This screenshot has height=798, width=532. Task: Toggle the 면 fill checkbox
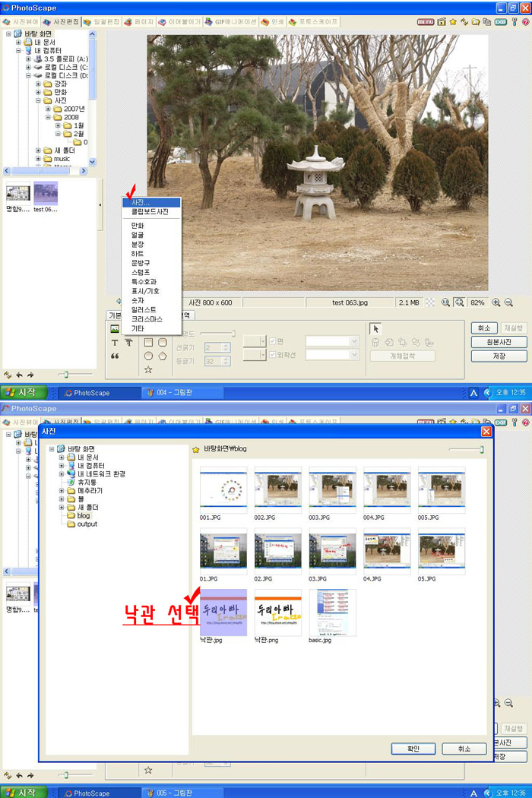tap(272, 341)
